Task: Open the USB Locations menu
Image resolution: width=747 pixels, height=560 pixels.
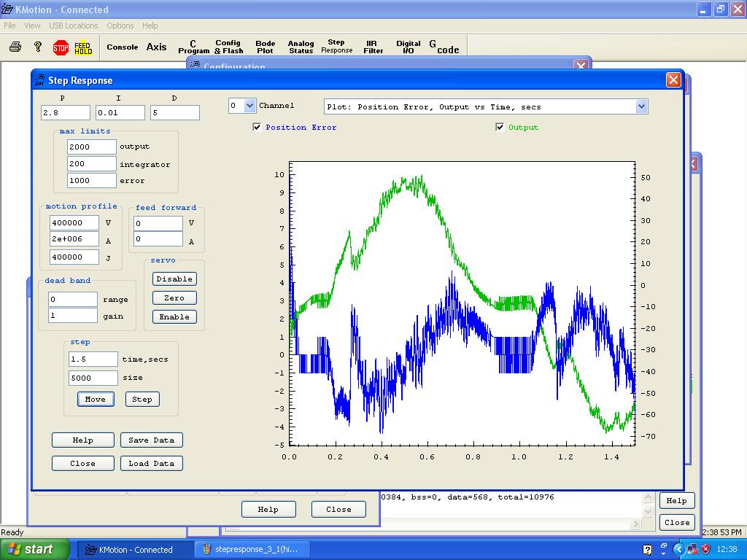Action: (73, 26)
